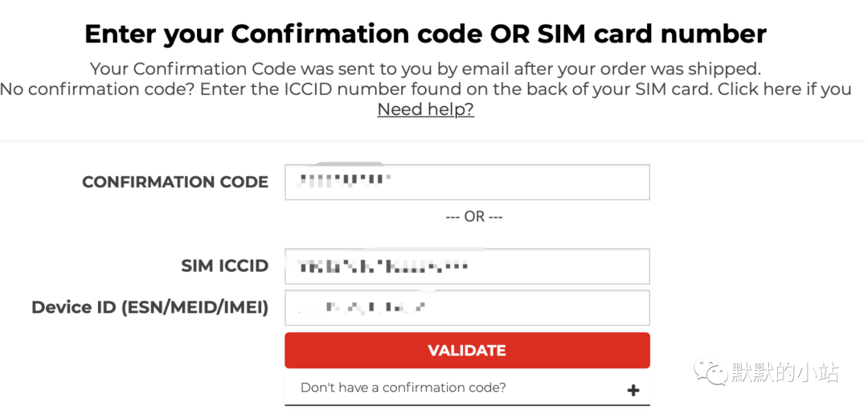This screenshot has width=868, height=411.
Task: Click the blurred confirmation code value
Action: pyautogui.click(x=344, y=181)
